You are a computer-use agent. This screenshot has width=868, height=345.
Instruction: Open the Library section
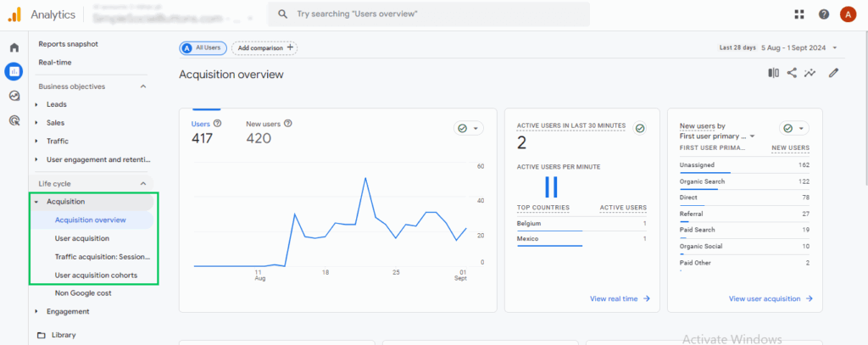[64, 335]
